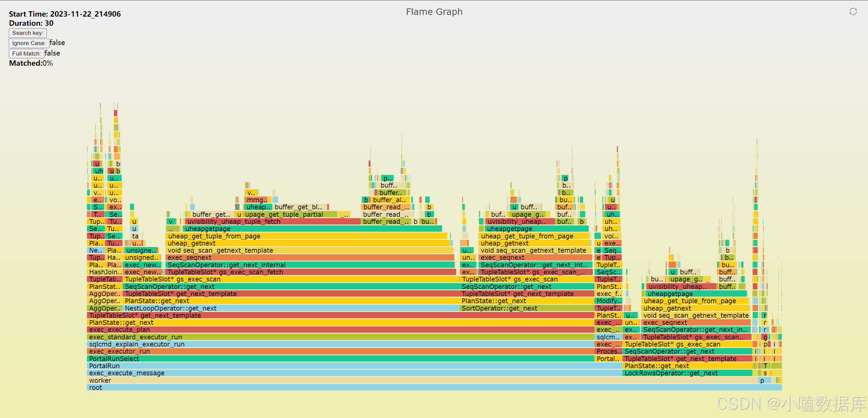Viewport: 868px width, 418px height.
Task: Toggle the Ignore Case button
Action: point(29,43)
